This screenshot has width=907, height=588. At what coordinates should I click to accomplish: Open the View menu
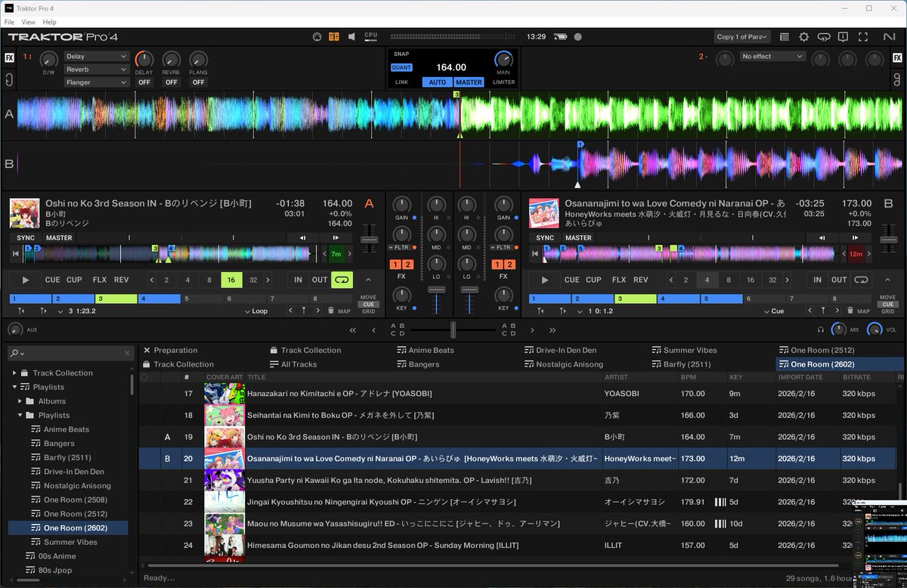coord(28,22)
